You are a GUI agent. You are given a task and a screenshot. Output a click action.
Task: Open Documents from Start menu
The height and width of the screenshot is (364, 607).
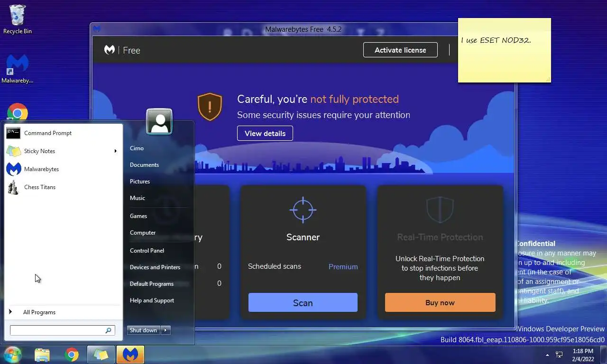pos(144,165)
